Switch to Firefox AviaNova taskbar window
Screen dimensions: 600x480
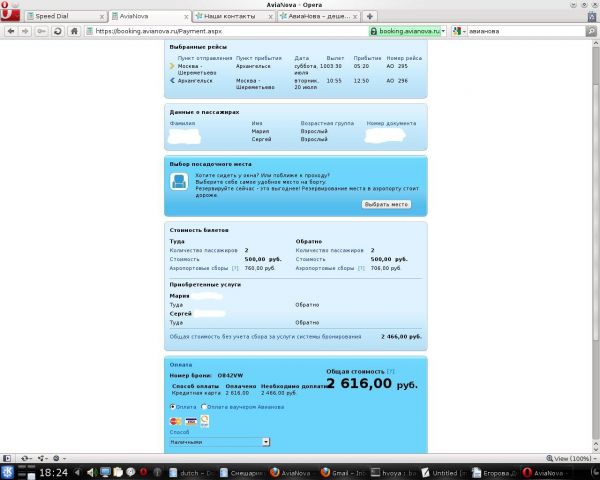[x=291, y=473]
